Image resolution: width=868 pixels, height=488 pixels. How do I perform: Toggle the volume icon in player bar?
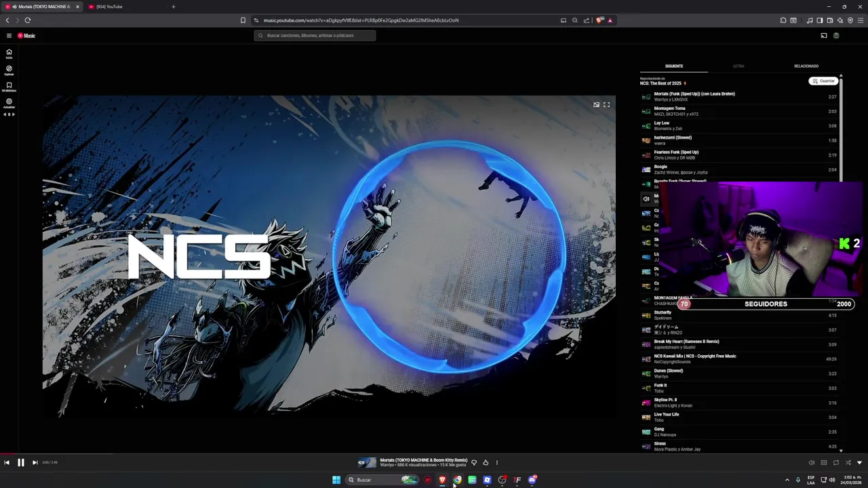click(812, 462)
